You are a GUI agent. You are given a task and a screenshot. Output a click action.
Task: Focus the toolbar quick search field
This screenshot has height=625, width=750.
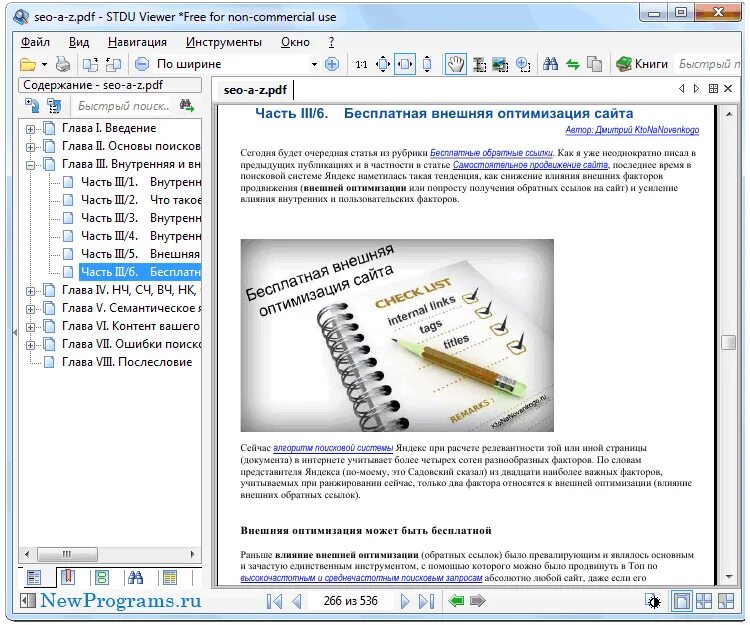[708, 64]
